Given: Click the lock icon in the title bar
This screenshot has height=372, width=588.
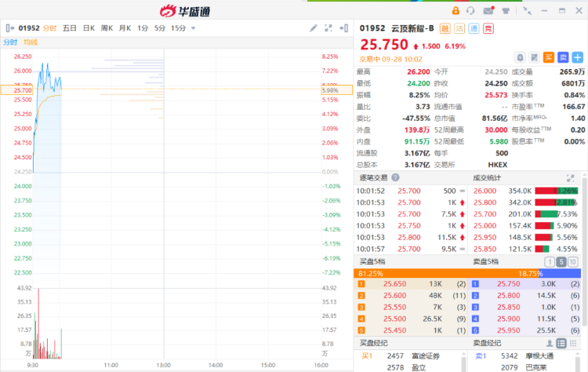Looking at the screenshot, I should (x=456, y=10).
